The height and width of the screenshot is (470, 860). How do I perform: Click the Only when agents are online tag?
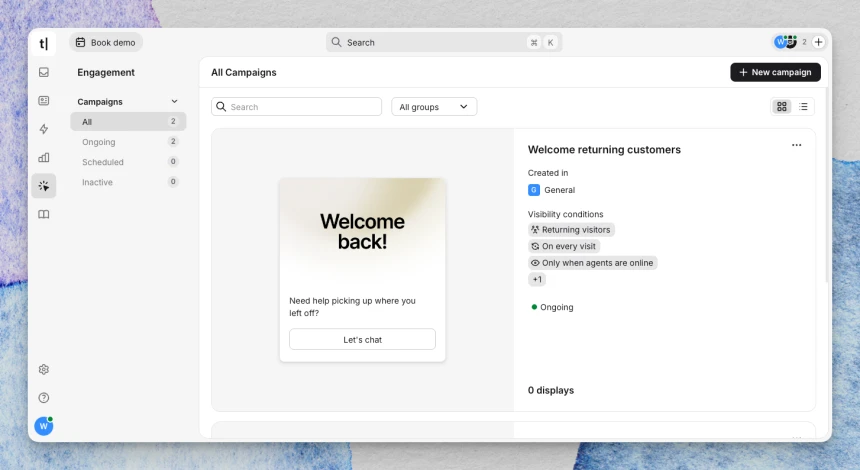pyautogui.click(x=592, y=263)
